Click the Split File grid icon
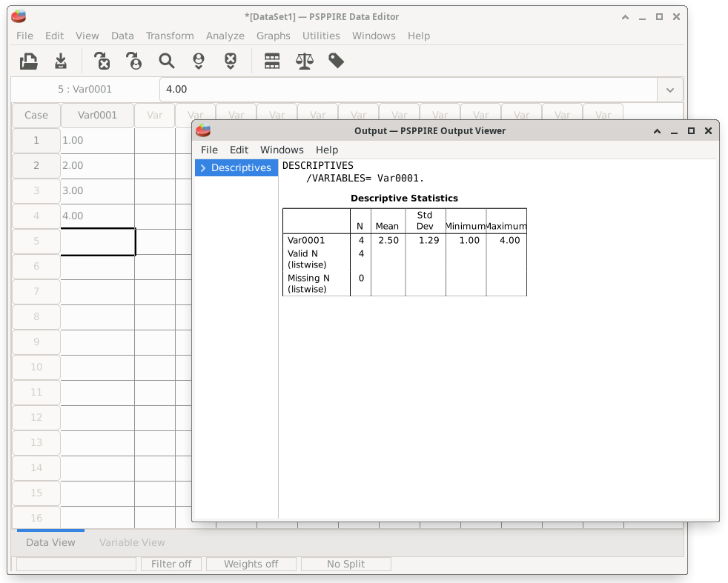 coord(272,61)
